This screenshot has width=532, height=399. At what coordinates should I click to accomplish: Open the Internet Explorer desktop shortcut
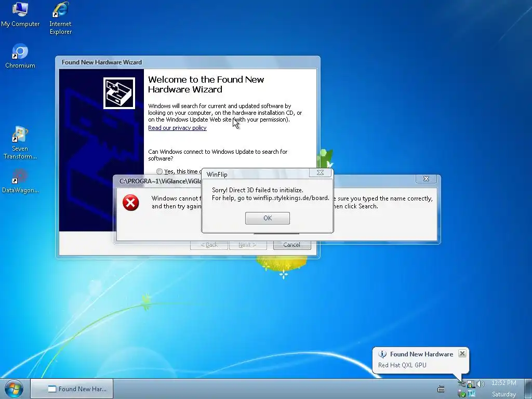pos(60,18)
